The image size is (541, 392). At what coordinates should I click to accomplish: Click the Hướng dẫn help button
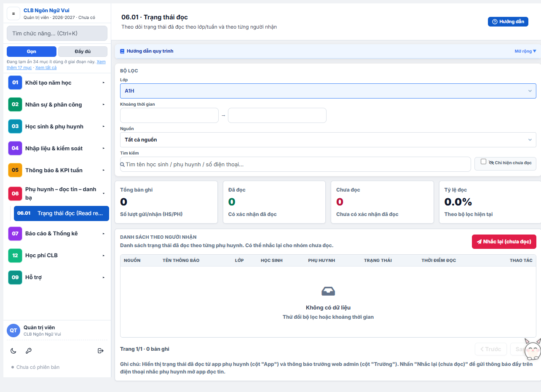(x=508, y=22)
